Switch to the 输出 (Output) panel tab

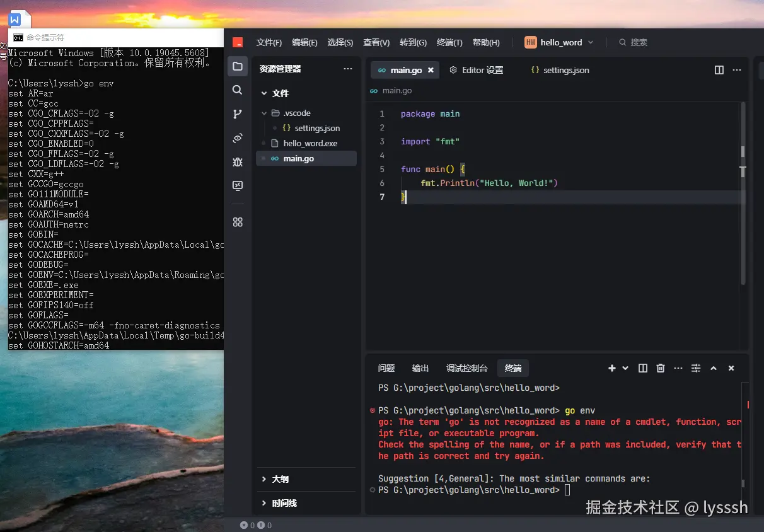pos(420,368)
